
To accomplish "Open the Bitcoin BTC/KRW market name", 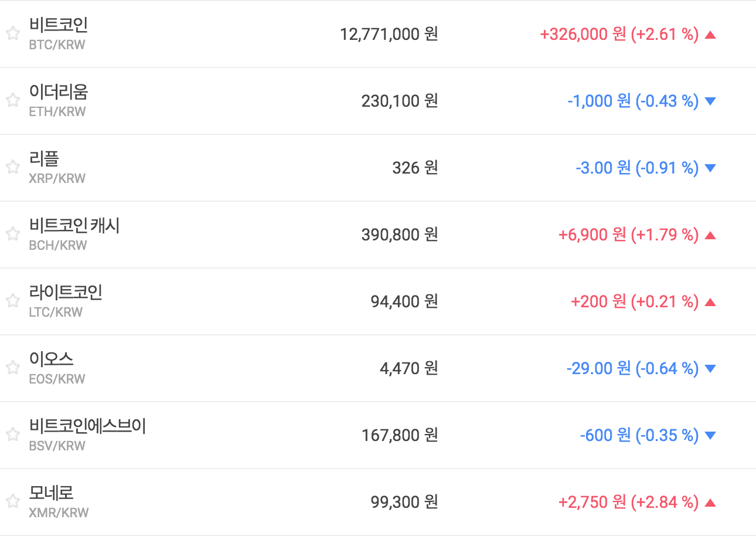I will [x=58, y=25].
